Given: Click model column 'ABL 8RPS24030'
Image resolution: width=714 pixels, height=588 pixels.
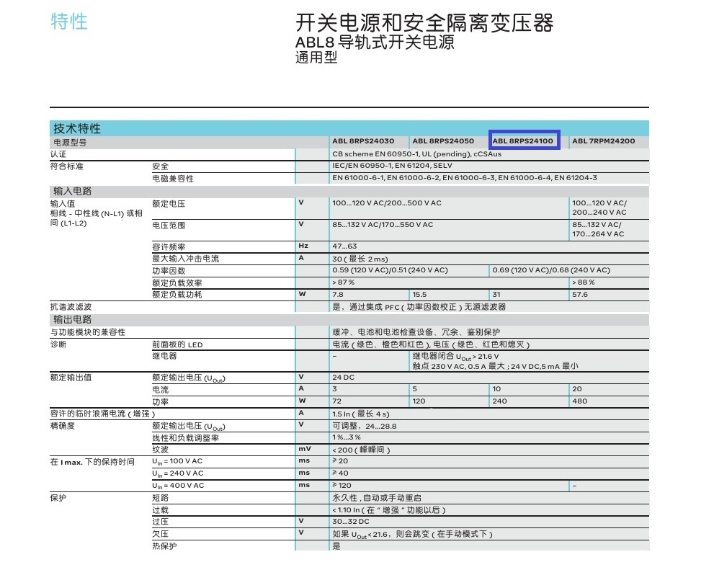Looking at the screenshot, I should 363,141.
